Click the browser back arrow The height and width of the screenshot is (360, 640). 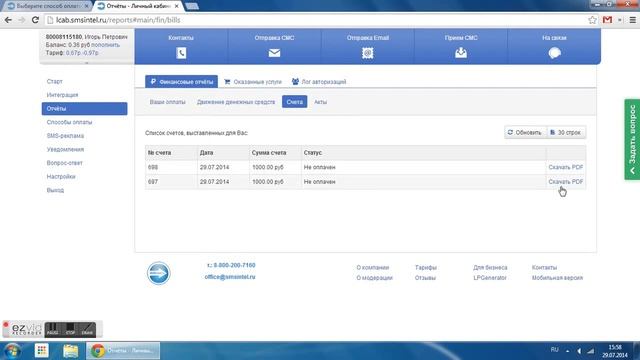8,20
